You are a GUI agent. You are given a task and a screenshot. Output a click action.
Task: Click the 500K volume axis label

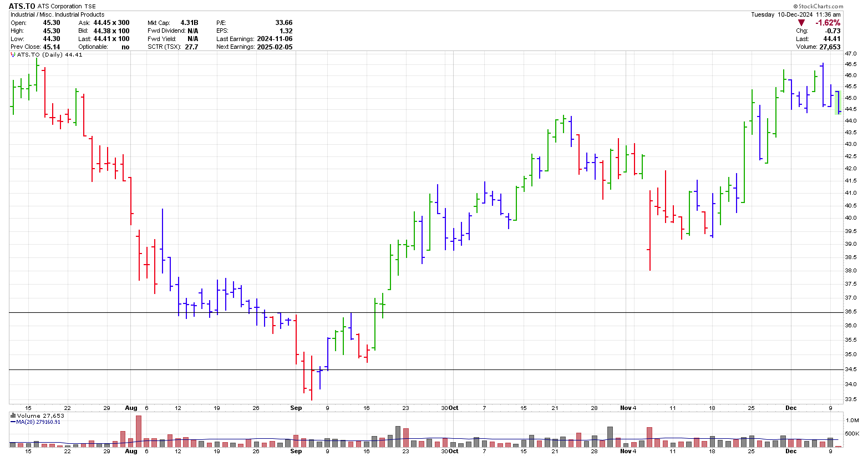pos(852,434)
